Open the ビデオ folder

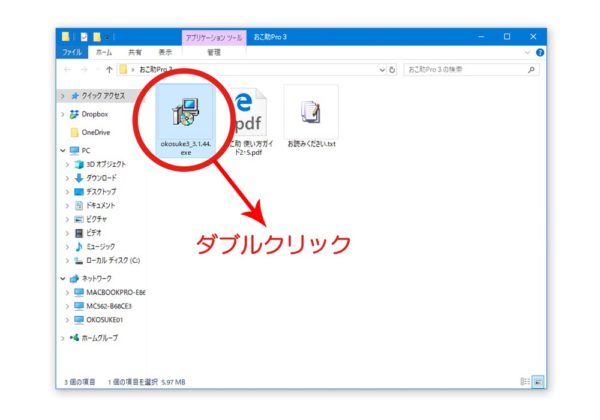pos(94,233)
